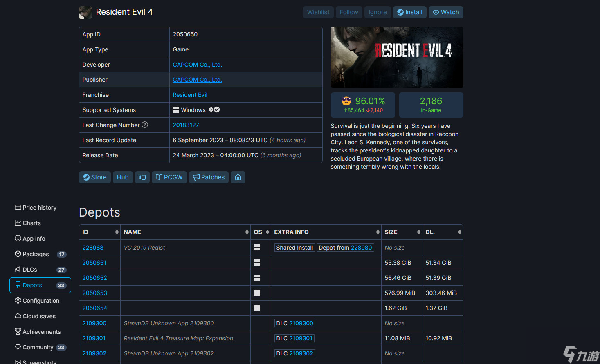Click the Steam Deck verified icon in Supported Systems
The image size is (600, 364).
click(217, 109)
